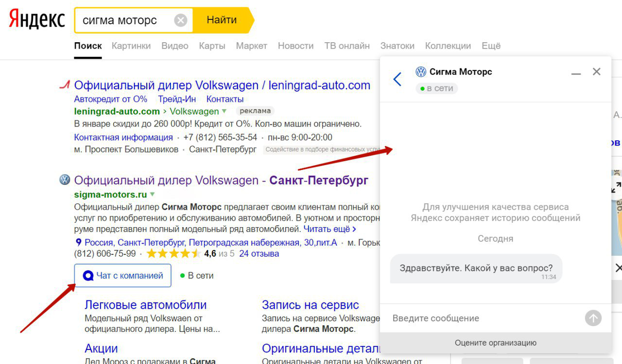Viewport: 622px width, 364px height.
Task: Expand the map with the fullscreen arrows icon
Action: [x=617, y=187]
